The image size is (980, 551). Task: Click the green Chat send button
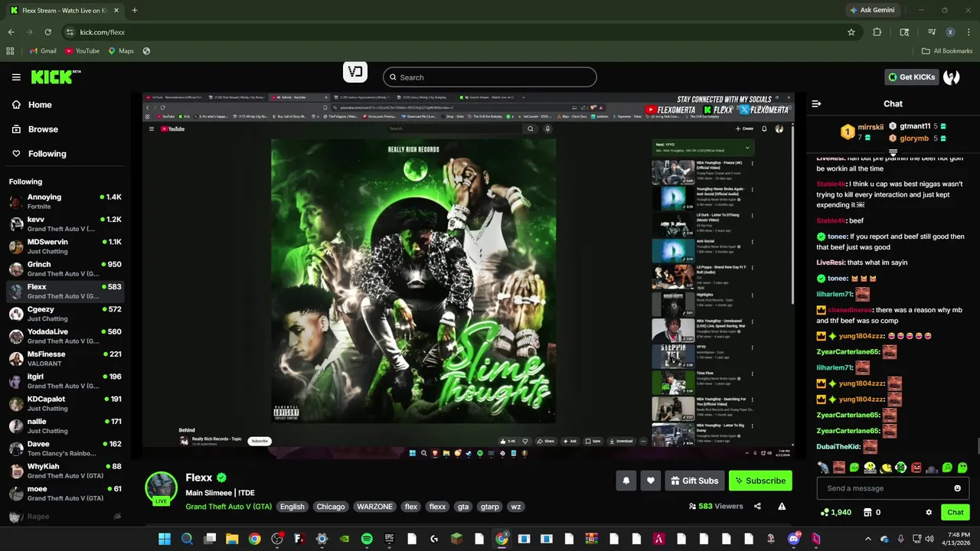955,512
